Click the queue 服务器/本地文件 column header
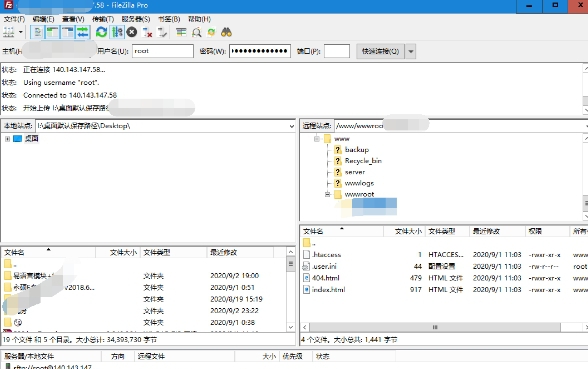This screenshot has width=588, height=369. [51, 356]
